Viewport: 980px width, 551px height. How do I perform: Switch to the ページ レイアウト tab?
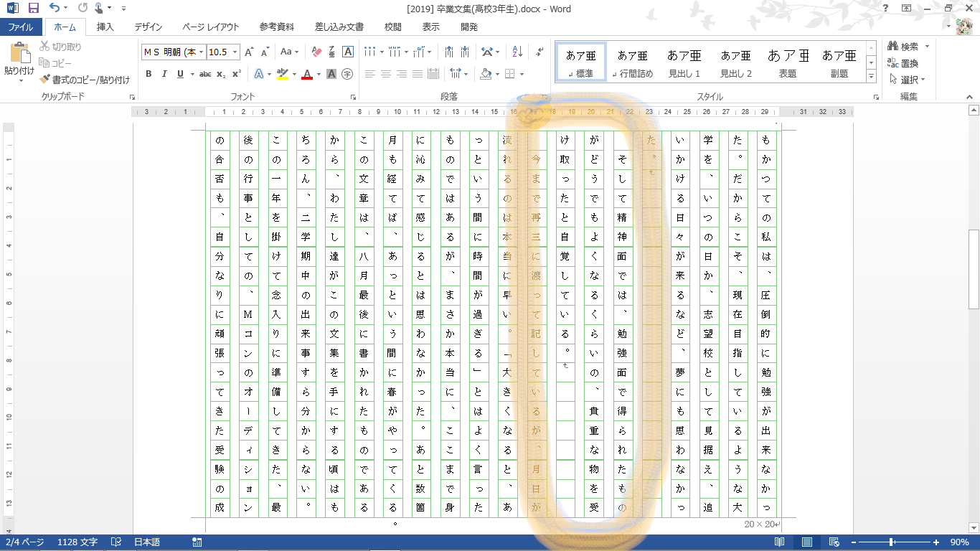pos(211,27)
